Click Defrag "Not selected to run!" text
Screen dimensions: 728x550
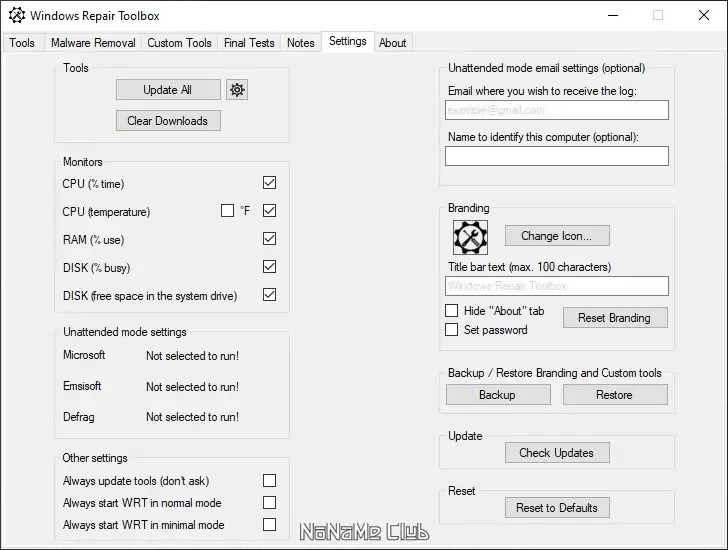(x=192, y=417)
